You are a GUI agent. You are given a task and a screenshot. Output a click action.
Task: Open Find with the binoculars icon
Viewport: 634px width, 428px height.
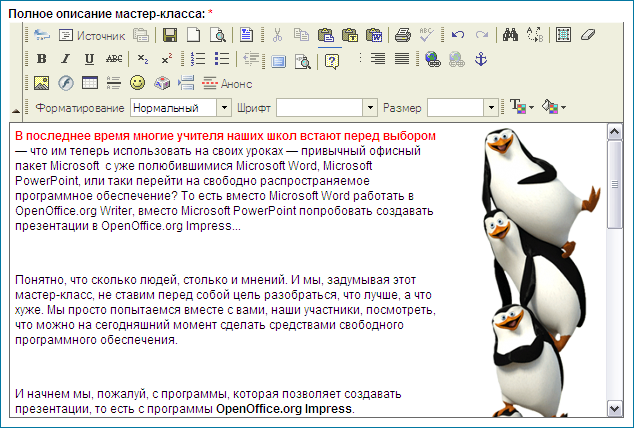510,35
